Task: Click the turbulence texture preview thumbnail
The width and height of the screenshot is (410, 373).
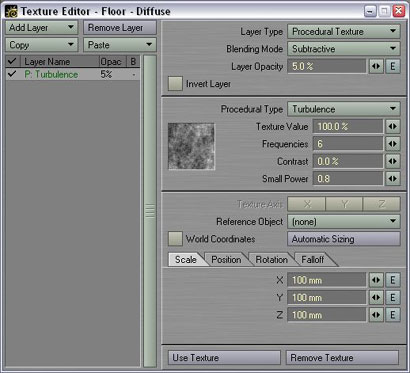Action: 191,146
